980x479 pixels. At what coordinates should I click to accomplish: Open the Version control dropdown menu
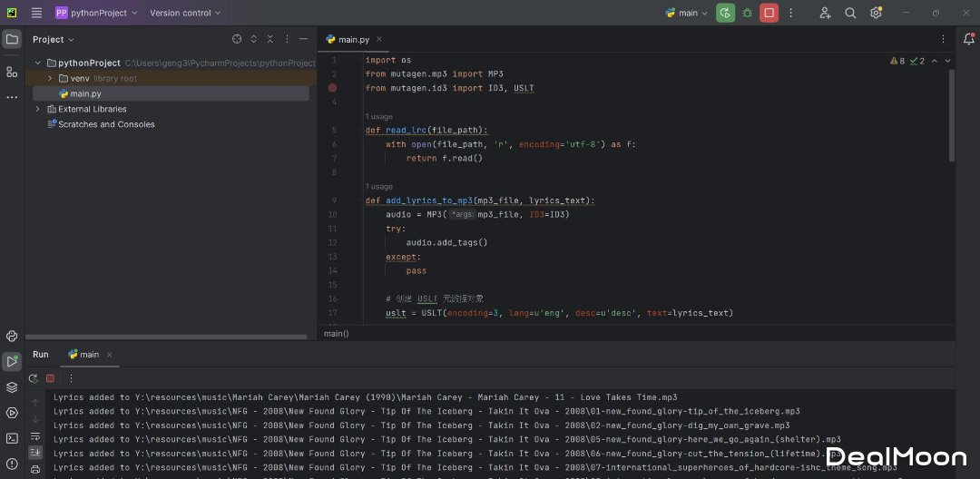click(185, 13)
